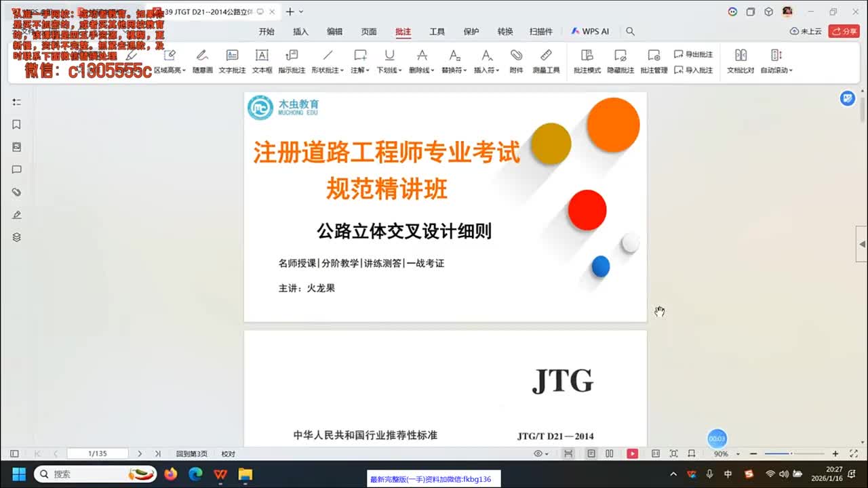868x488 pixels.
Task: Open the 转换 ribbon tab
Action: (x=505, y=31)
